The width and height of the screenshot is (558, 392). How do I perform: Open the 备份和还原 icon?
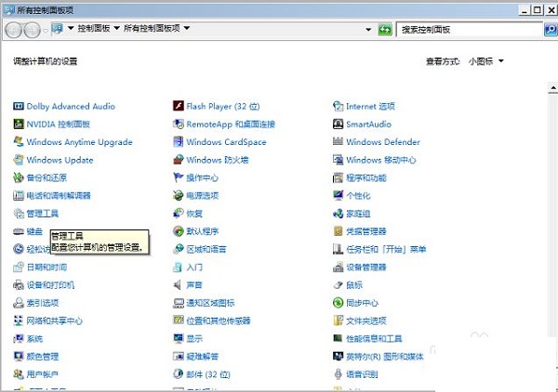click(x=19, y=177)
